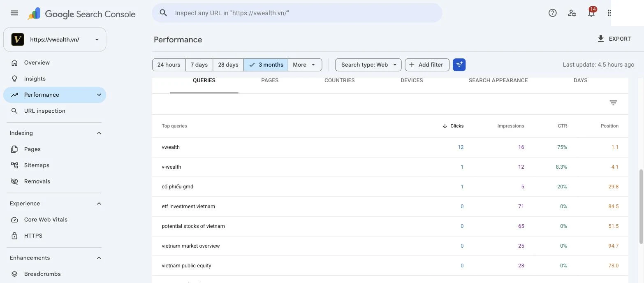Click the URL inspection magnifier icon
The image size is (644, 283).
(14, 111)
